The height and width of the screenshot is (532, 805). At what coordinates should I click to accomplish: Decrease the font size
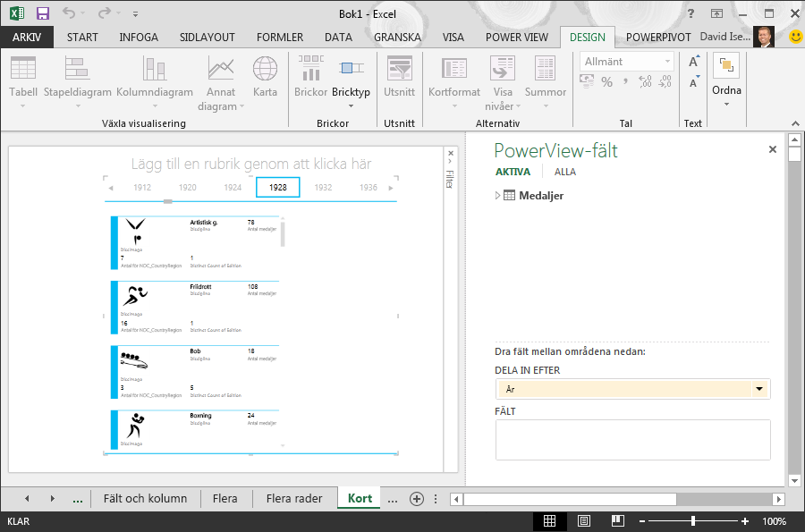tap(693, 82)
